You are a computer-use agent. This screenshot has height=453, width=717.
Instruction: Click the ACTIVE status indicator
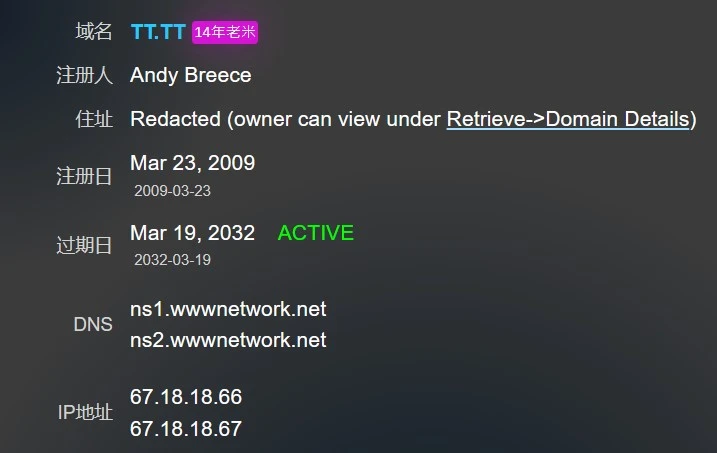tap(315, 233)
